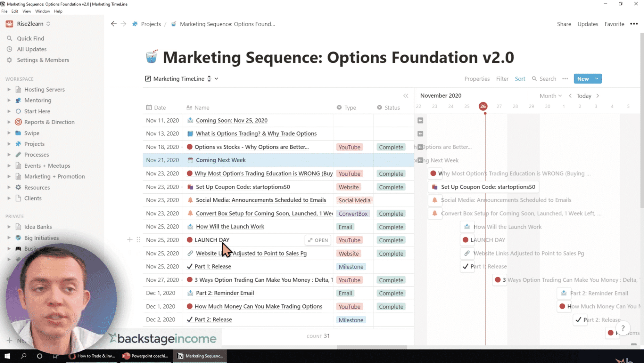Expand Hosting Servers tree item
644x363 pixels.
(x=9, y=89)
